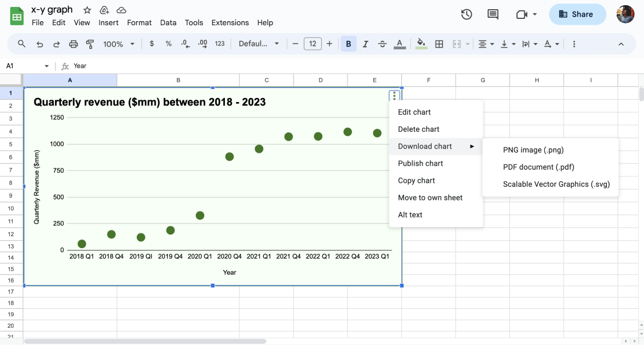644x345 pixels.
Task: Expand the cell name box dropdown arrow
Action: (46, 66)
